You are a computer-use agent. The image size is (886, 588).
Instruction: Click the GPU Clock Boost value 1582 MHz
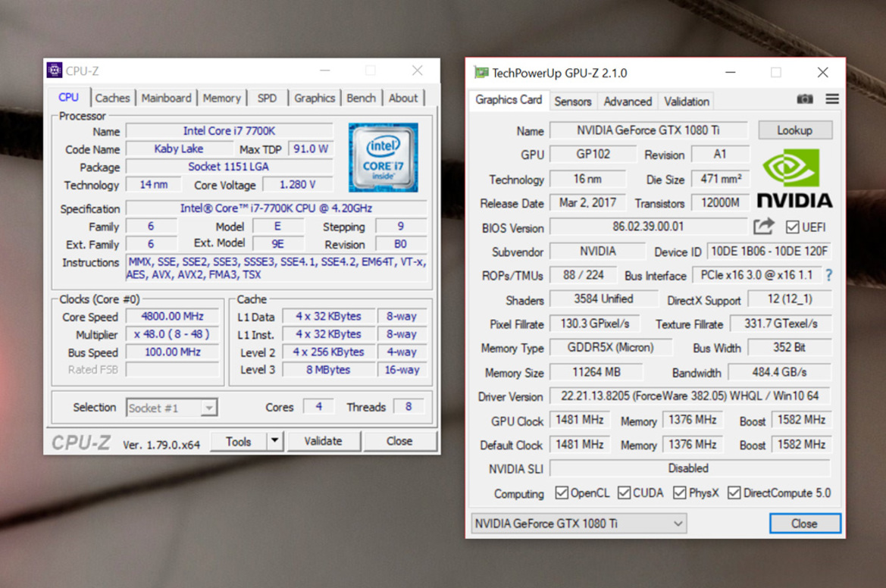[x=801, y=420]
